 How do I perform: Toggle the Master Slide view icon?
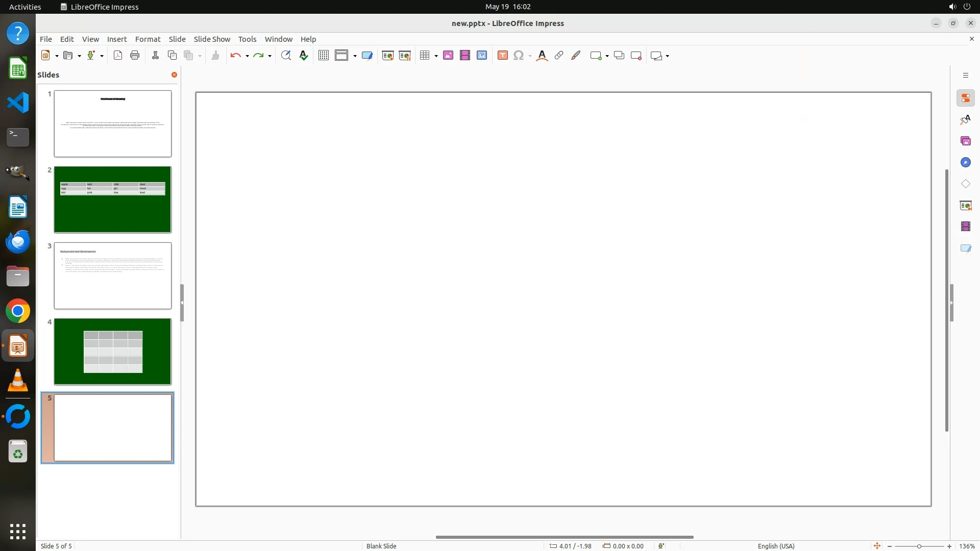point(367,56)
